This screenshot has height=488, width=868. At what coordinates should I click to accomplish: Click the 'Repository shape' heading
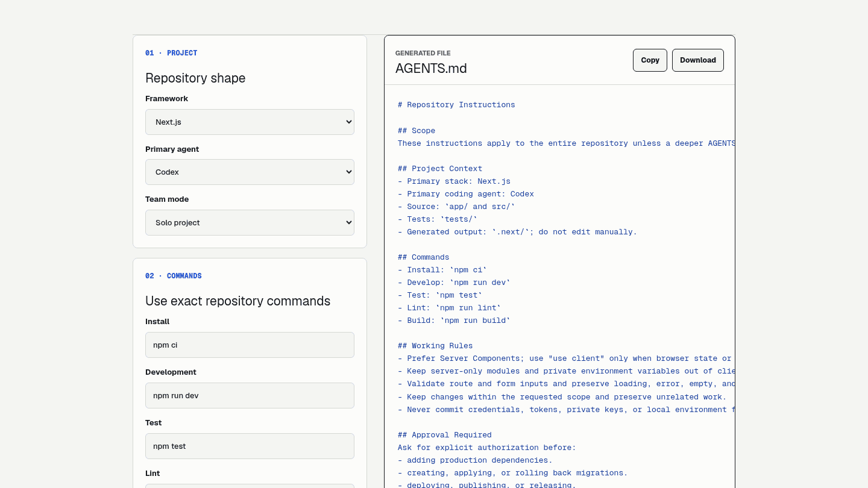[195, 78]
